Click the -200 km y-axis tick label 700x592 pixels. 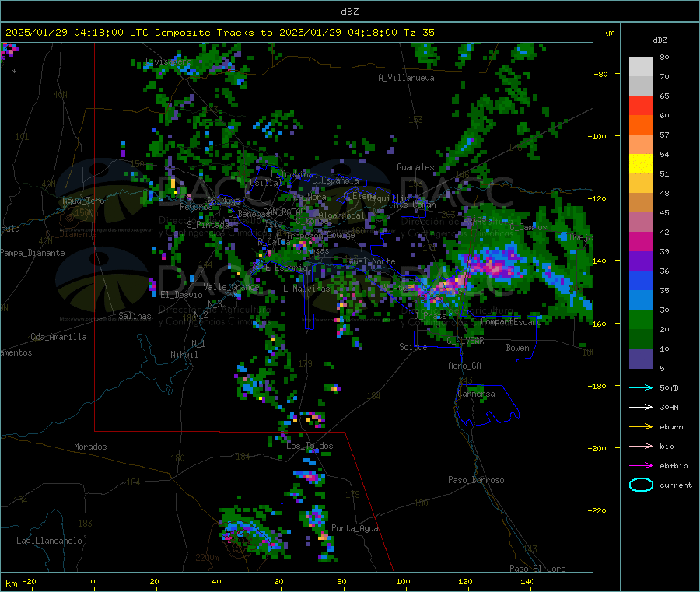click(598, 448)
